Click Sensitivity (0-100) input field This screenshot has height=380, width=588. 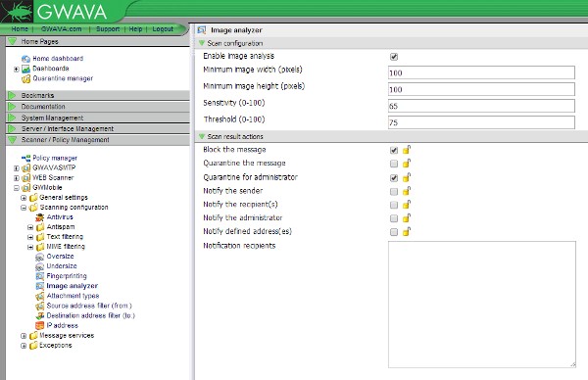click(x=481, y=106)
